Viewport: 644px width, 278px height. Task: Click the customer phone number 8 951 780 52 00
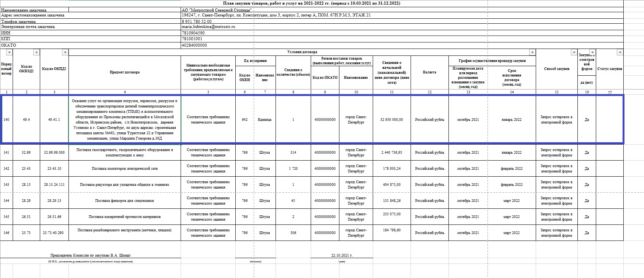pos(197,21)
